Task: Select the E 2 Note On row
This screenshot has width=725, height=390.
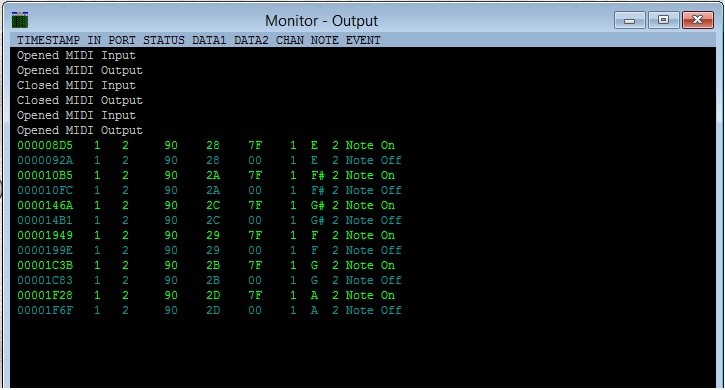Action: click(206, 145)
